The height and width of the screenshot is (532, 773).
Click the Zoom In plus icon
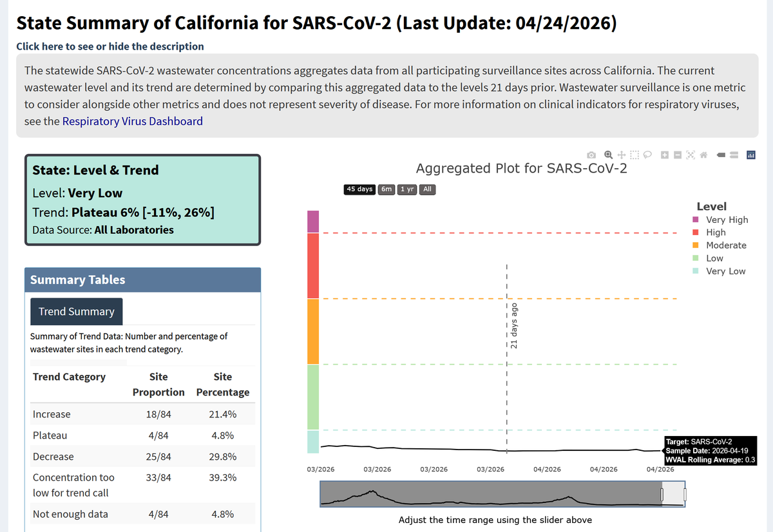click(665, 155)
